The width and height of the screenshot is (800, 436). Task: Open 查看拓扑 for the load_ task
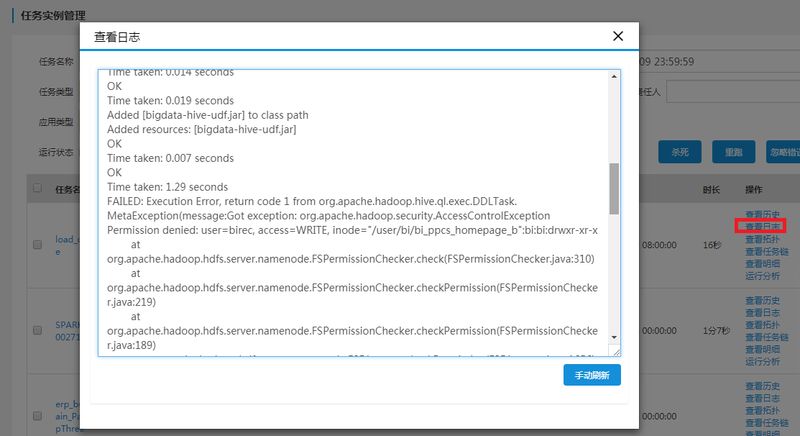[x=762, y=239]
